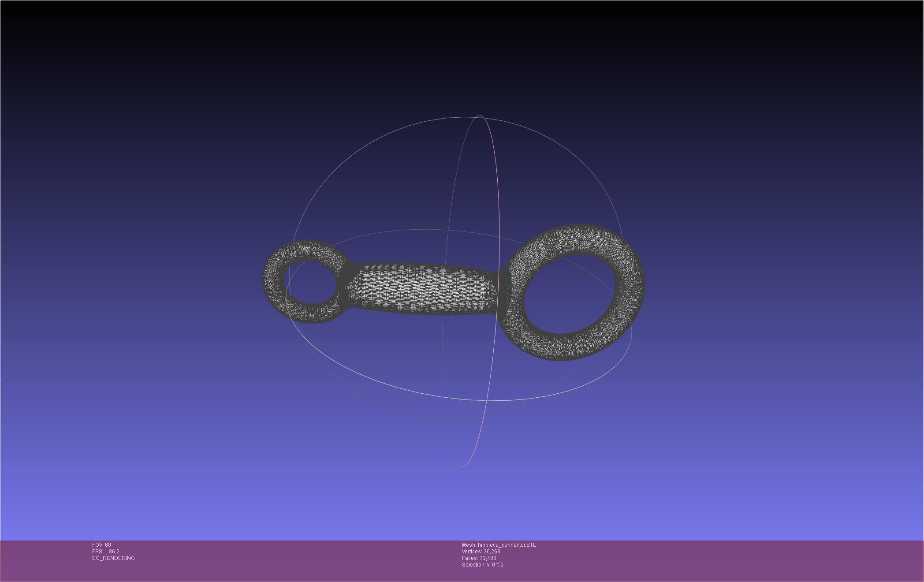Image resolution: width=924 pixels, height=582 pixels.
Task: Click the Vertices count label
Action: 481,552
